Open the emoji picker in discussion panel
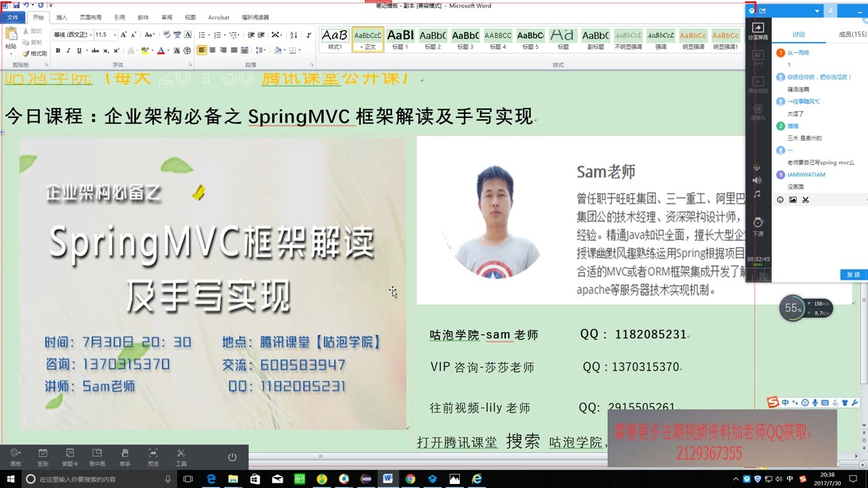 781,199
